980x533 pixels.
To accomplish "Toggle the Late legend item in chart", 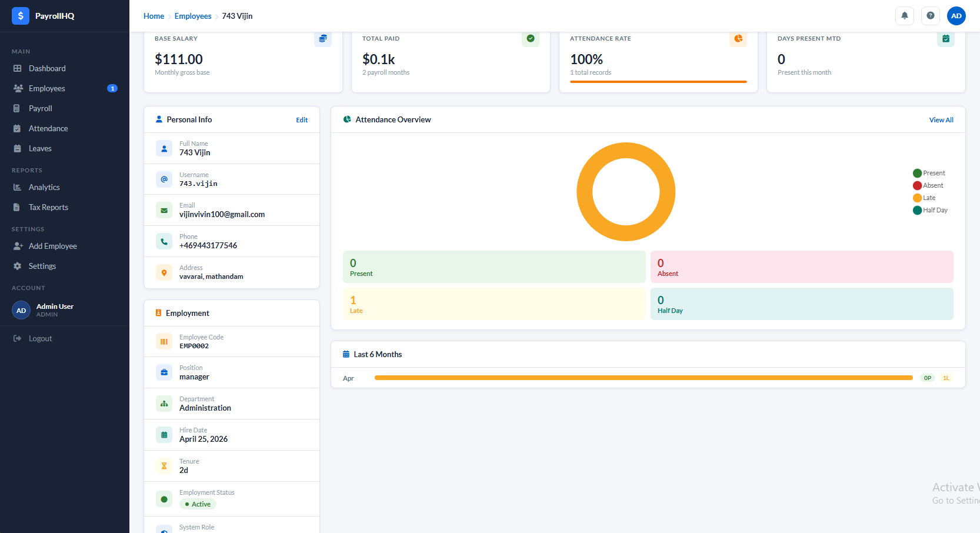I will click(x=924, y=198).
